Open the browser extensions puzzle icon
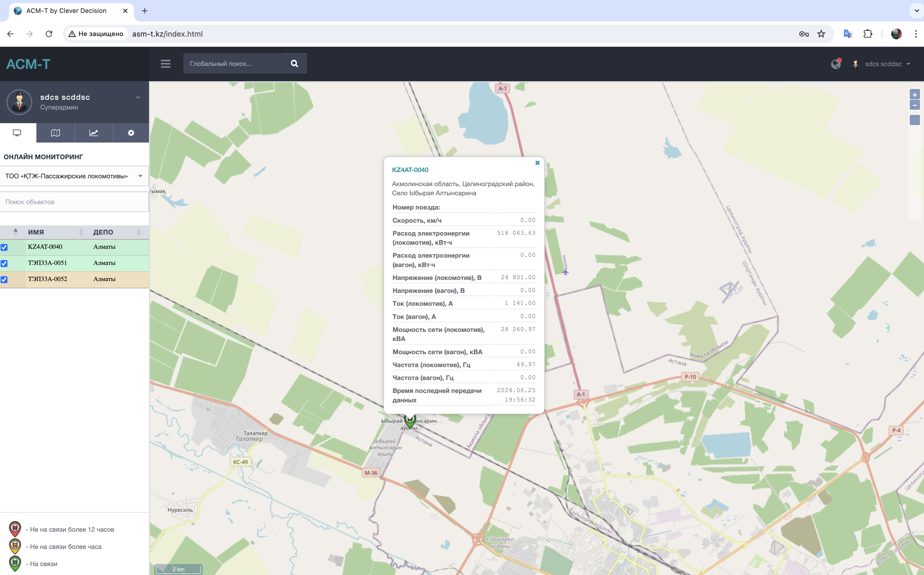The height and width of the screenshot is (575, 924). tap(868, 34)
